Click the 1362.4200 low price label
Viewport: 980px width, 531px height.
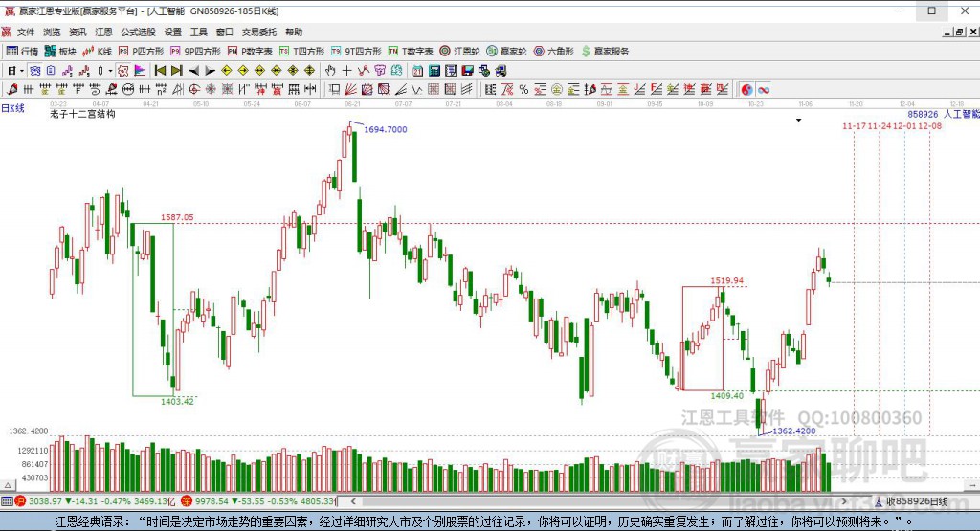tap(794, 431)
